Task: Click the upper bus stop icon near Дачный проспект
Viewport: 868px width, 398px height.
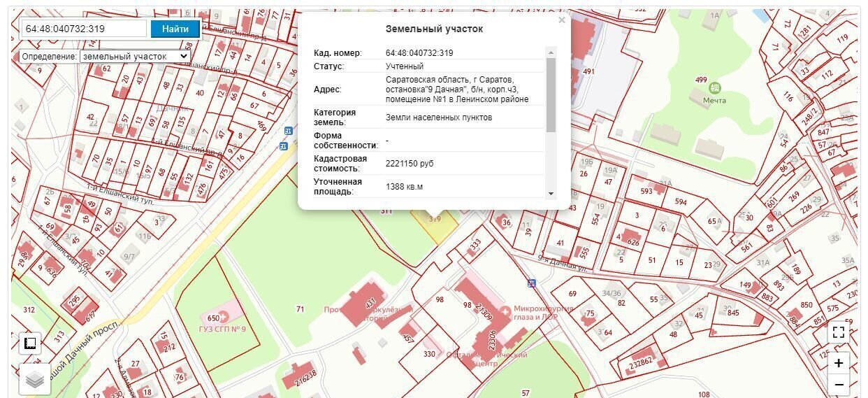Action: [x=288, y=131]
